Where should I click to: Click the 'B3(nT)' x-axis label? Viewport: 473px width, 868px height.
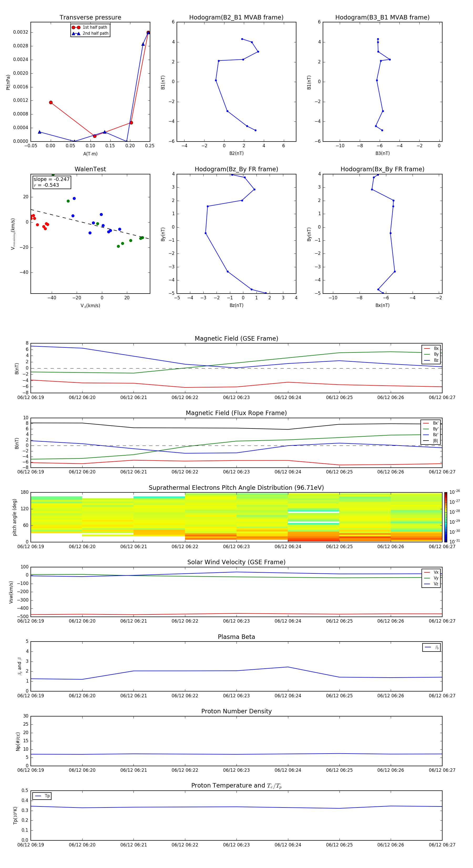[382, 153]
